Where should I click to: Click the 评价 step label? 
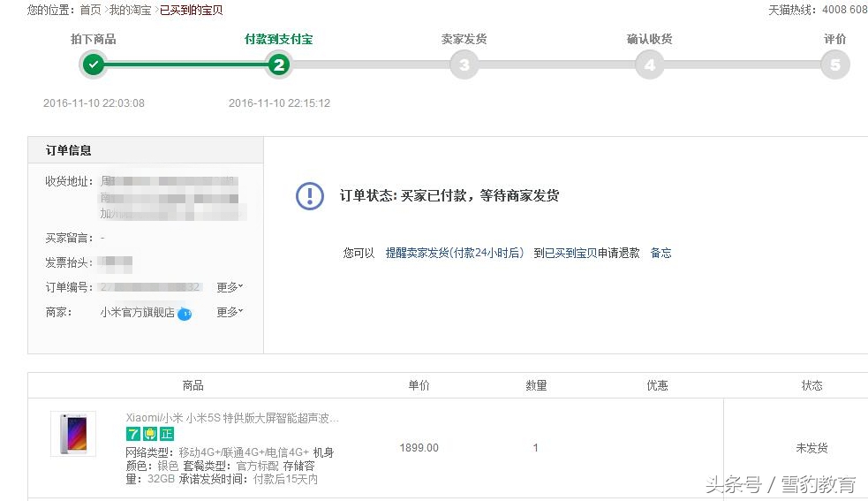click(x=834, y=39)
